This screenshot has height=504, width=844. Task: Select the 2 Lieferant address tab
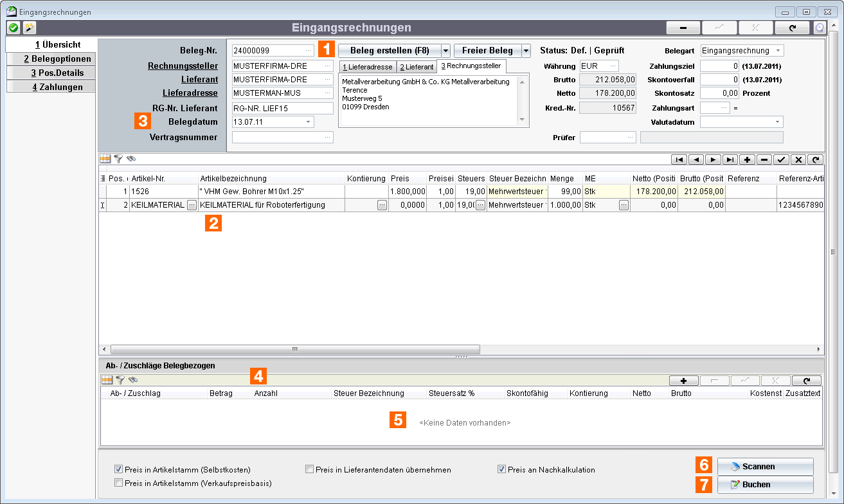pyautogui.click(x=416, y=67)
